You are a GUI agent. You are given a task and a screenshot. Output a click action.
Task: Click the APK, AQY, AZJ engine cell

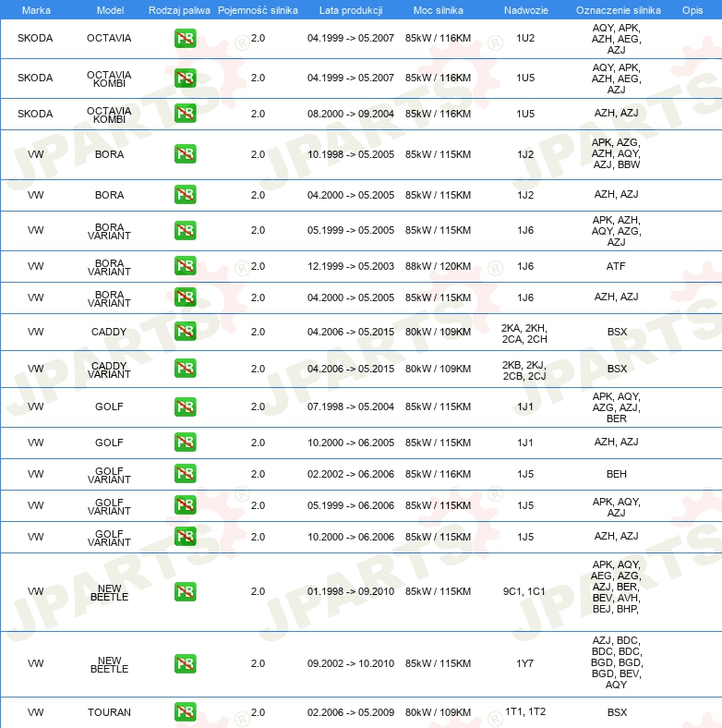tap(616, 507)
